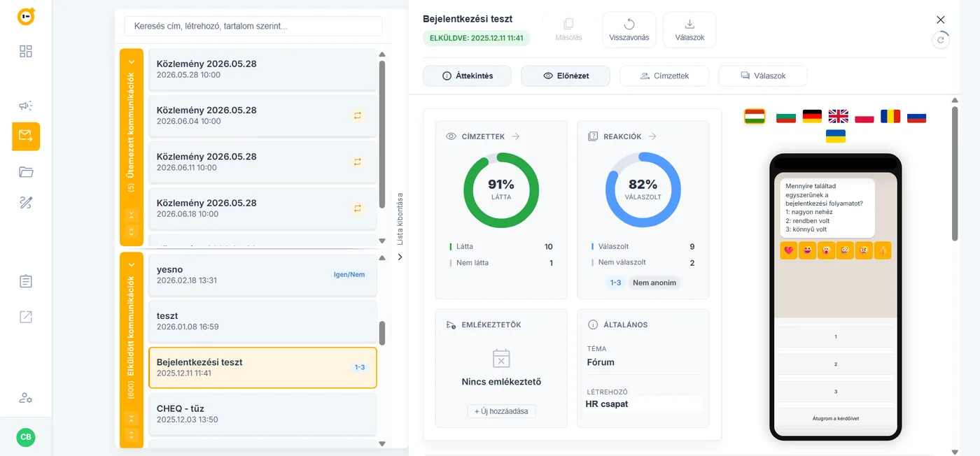This screenshot has width=980, height=456.
Task: Click the converging arrows button in Ütemezett kommunikációk bar
Action: (x=131, y=215)
